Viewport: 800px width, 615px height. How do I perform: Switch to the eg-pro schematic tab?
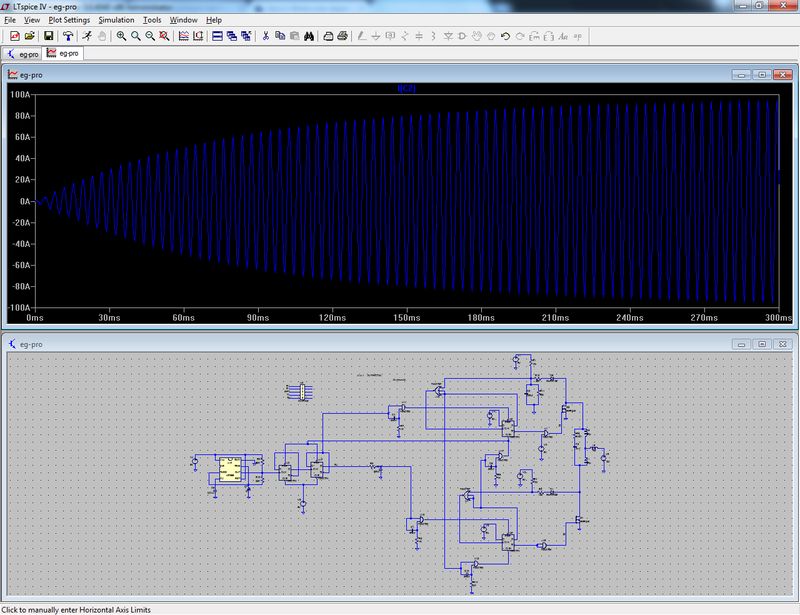click(x=22, y=54)
